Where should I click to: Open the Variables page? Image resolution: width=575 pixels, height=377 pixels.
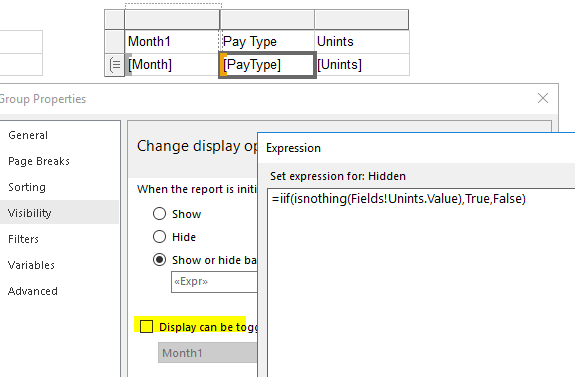click(x=31, y=265)
